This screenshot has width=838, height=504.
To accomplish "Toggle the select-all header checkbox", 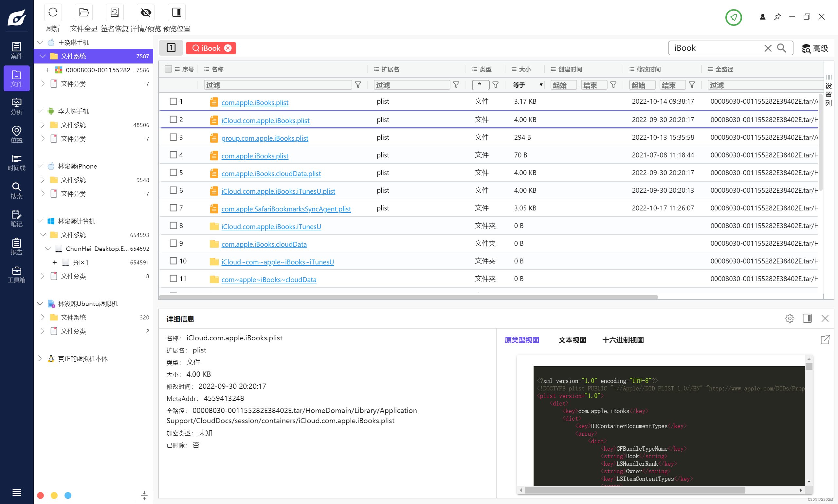I will point(168,69).
